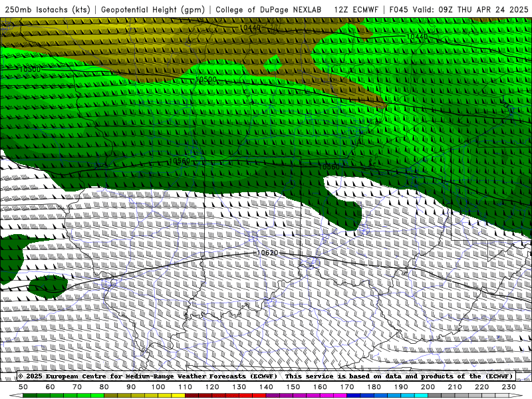The width and height of the screenshot is (532, 399).
Task: Click the rightmost '10440' contour label
Action: pyautogui.click(x=417, y=37)
